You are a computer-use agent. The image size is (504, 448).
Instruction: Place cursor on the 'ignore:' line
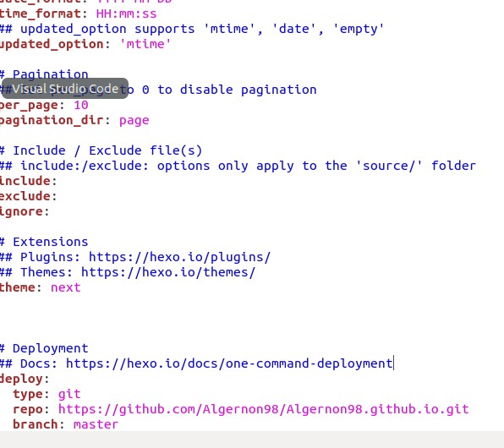[x=25, y=211]
